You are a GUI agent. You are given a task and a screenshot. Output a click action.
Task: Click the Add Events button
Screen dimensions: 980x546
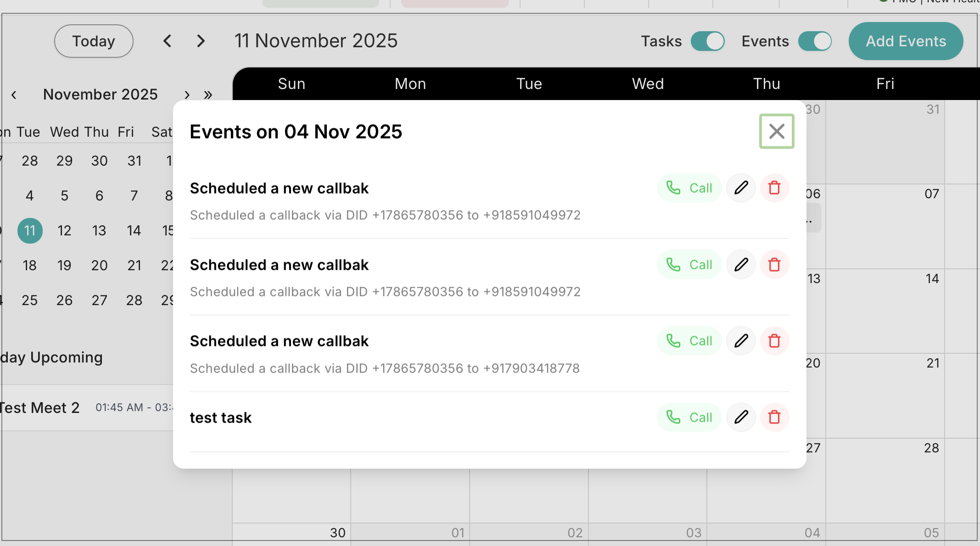click(906, 41)
